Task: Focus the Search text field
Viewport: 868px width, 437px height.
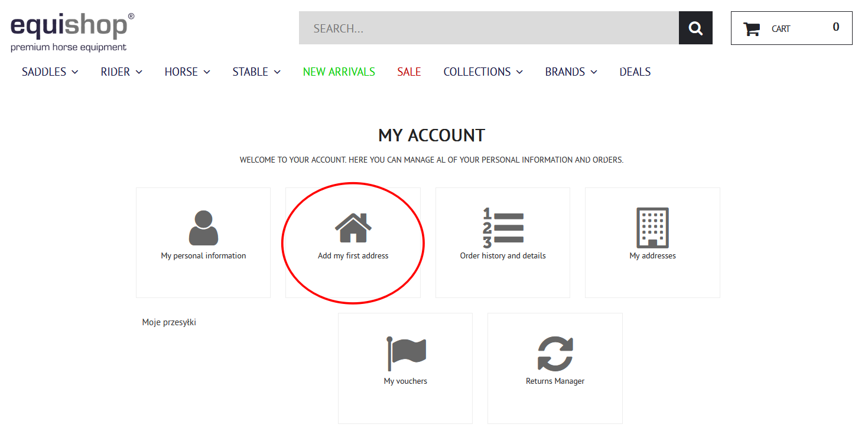Action: 488,28
